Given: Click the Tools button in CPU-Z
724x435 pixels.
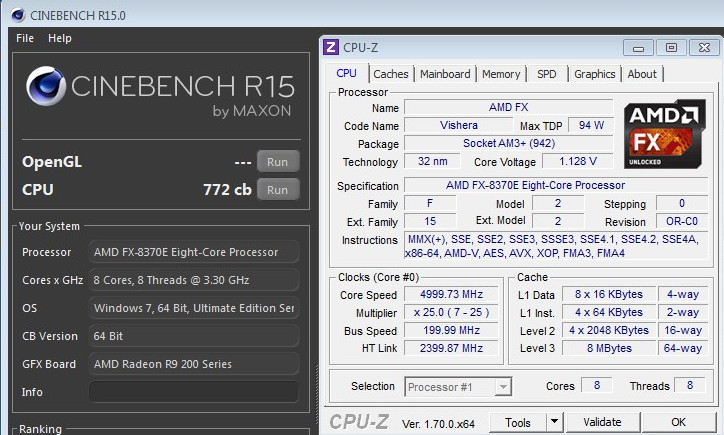Looking at the screenshot, I should tap(518, 422).
